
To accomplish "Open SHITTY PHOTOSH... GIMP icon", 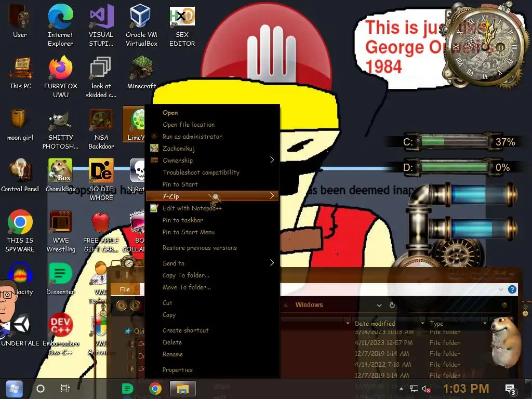I will coord(60,128).
